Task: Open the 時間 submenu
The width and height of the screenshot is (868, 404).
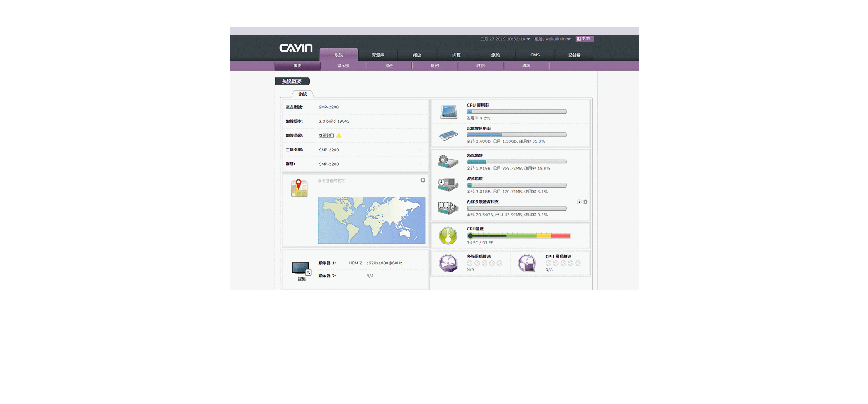Action: point(481,66)
